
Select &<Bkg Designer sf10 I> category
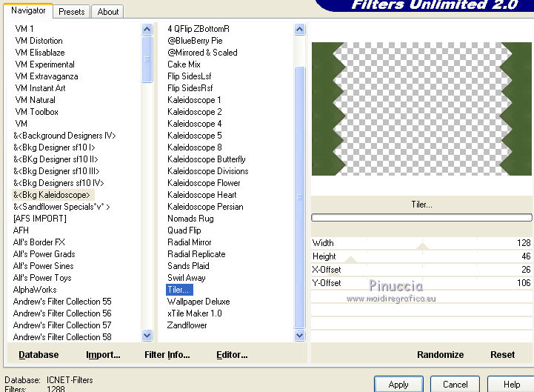pos(54,147)
